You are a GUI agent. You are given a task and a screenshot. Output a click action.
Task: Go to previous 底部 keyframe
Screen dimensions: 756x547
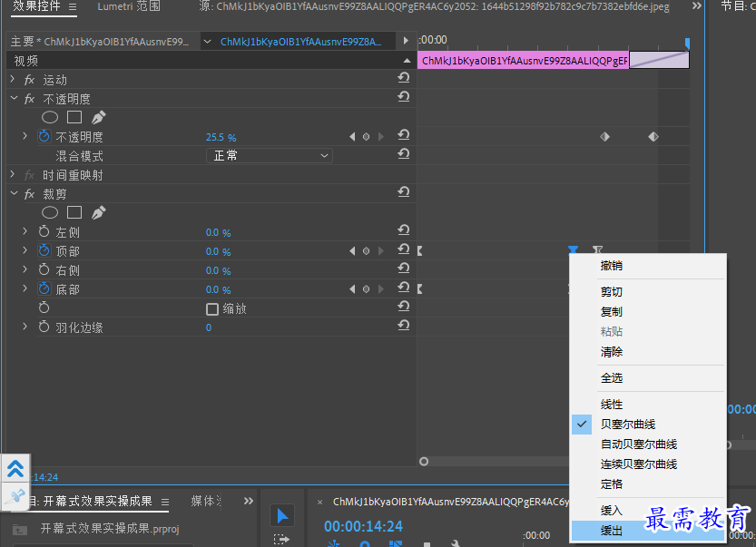click(352, 289)
